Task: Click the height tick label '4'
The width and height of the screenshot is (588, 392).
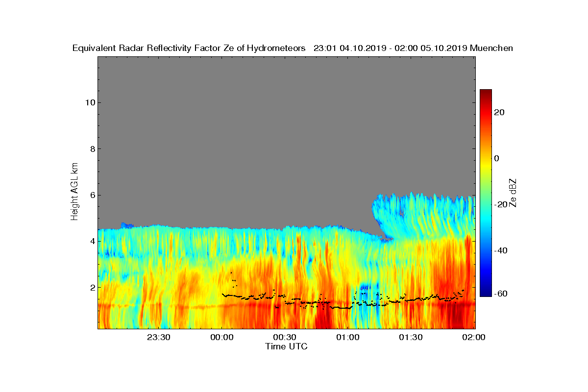Action: [x=92, y=241]
